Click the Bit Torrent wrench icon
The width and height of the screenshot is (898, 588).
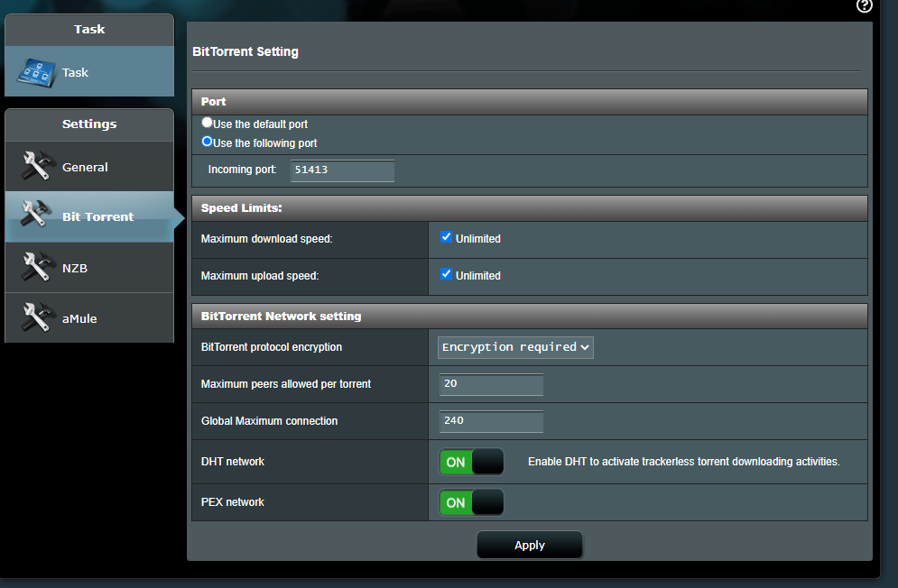click(x=35, y=214)
